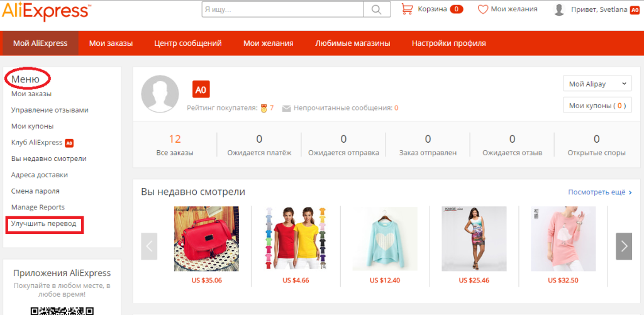Viewport: 644px width, 315px height.
Task: Open Мои желания in the red navigation bar
Action: pyautogui.click(x=268, y=43)
